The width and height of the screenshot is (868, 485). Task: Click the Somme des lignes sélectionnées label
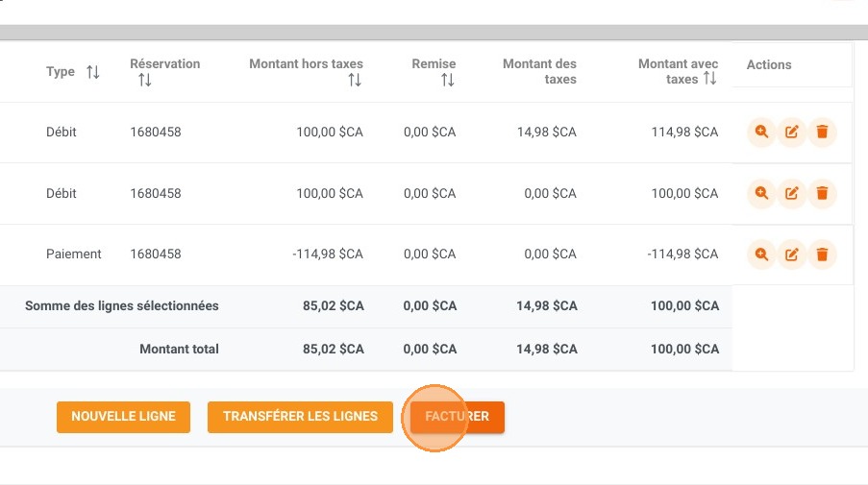[122, 305]
